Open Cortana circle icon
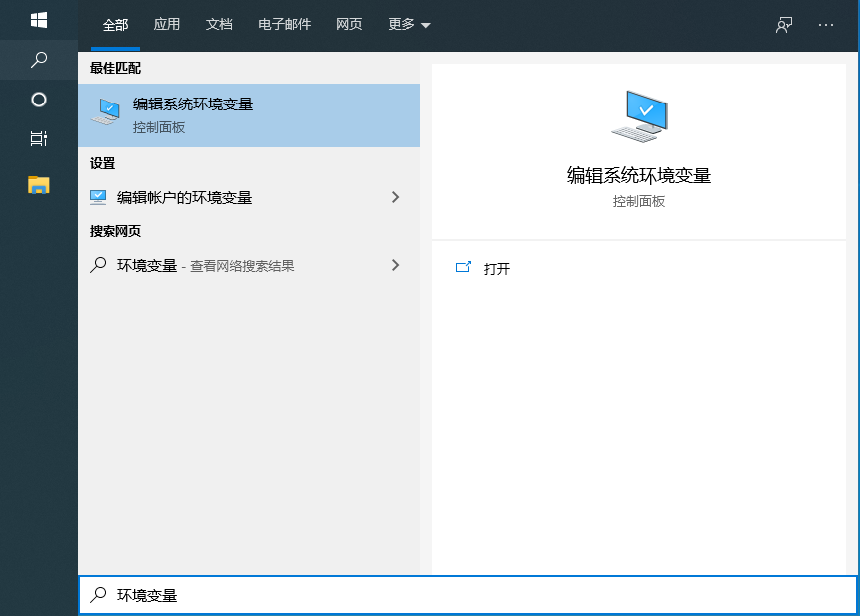The height and width of the screenshot is (616, 860). tap(39, 100)
